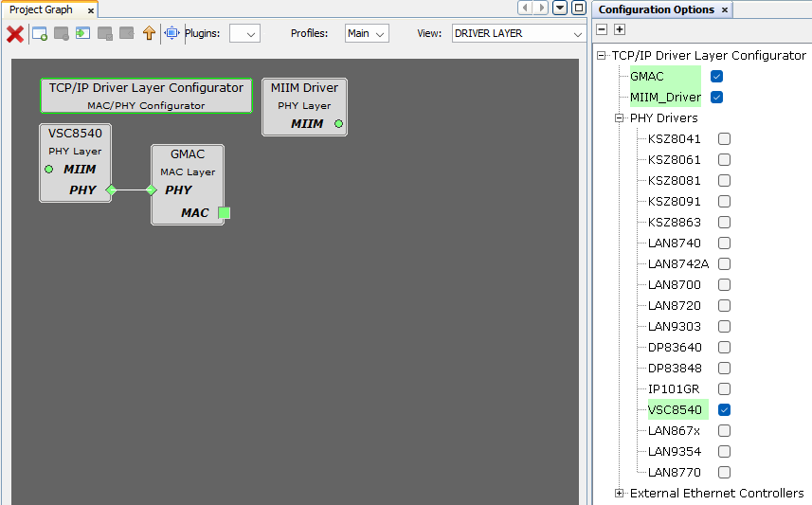Click the PHY Drivers tree label
Viewport: 812px width, 505px height.
[x=664, y=118]
